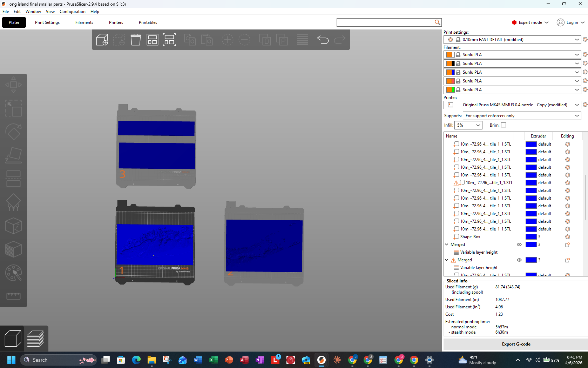Click gear icon next to print settings preset
The image size is (588, 368).
585,40
